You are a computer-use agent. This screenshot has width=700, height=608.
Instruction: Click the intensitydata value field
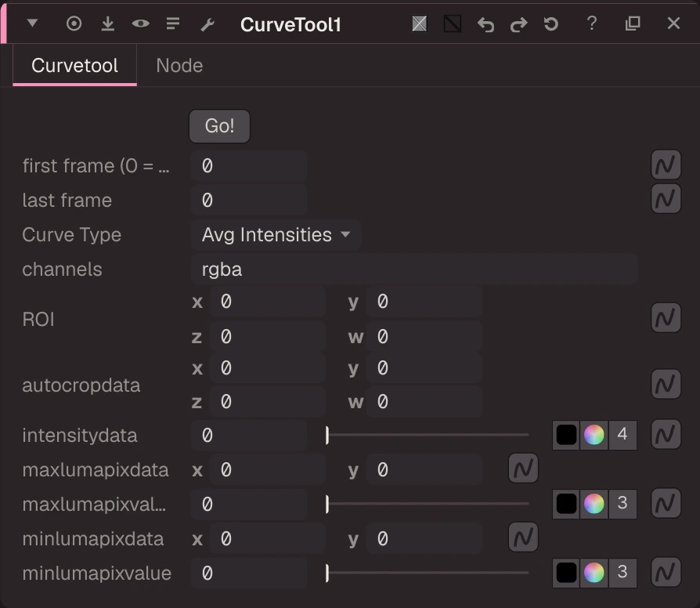tap(249, 435)
